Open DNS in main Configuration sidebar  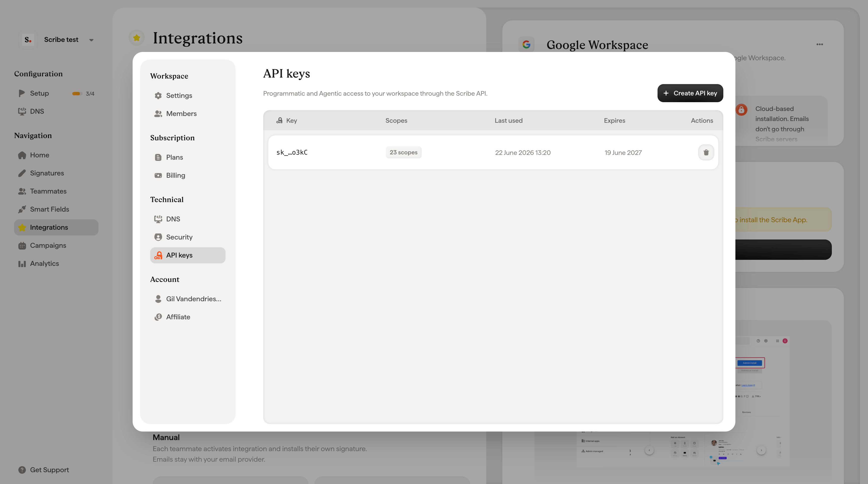click(x=56, y=111)
